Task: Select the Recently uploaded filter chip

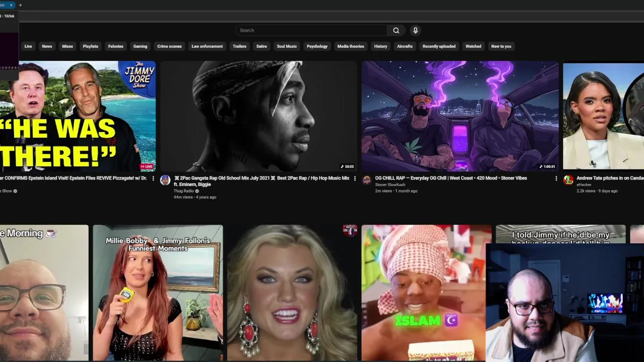Action: pyautogui.click(x=439, y=46)
